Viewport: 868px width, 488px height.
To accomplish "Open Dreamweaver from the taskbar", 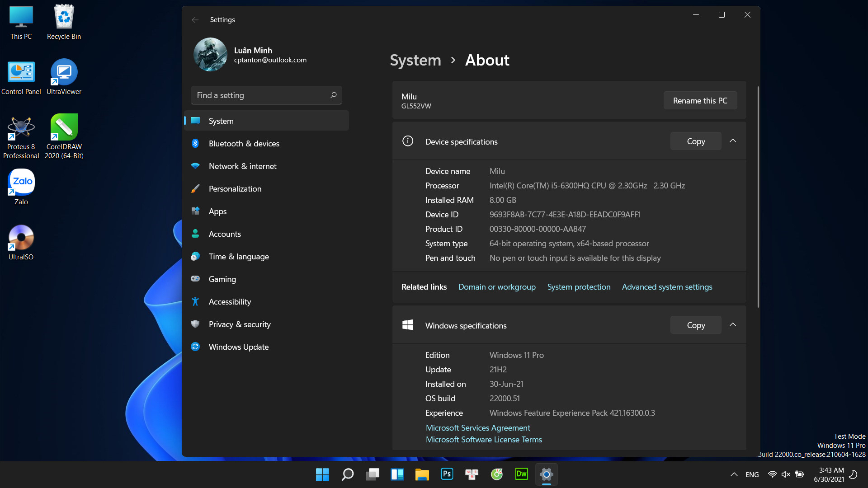I will click(521, 474).
